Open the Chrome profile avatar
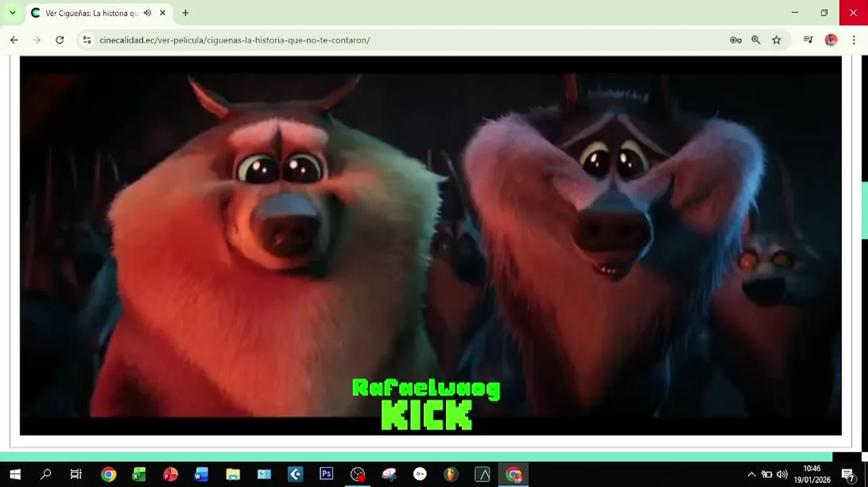Screen dimensions: 868x487 [x=831, y=40]
